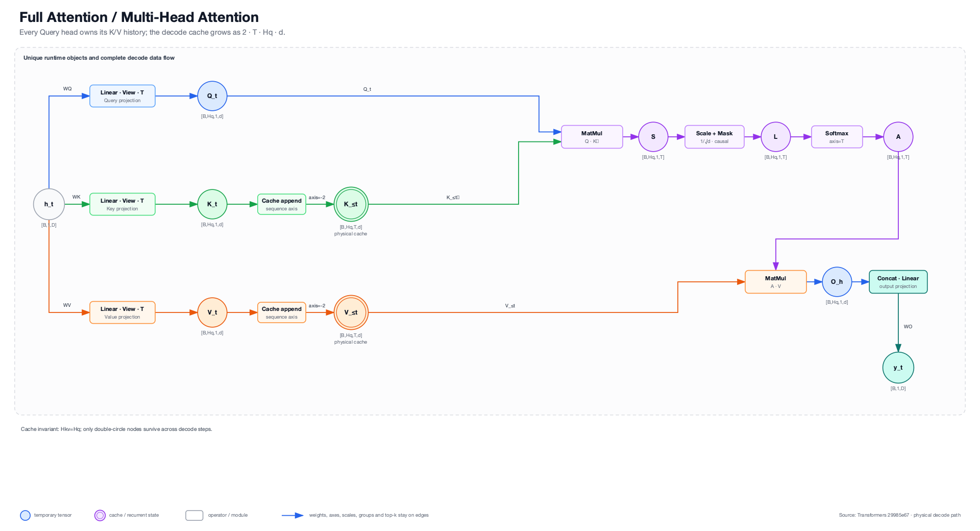Click the K_≤t double-circle cache node
The image size is (980, 531).
(x=351, y=204)
